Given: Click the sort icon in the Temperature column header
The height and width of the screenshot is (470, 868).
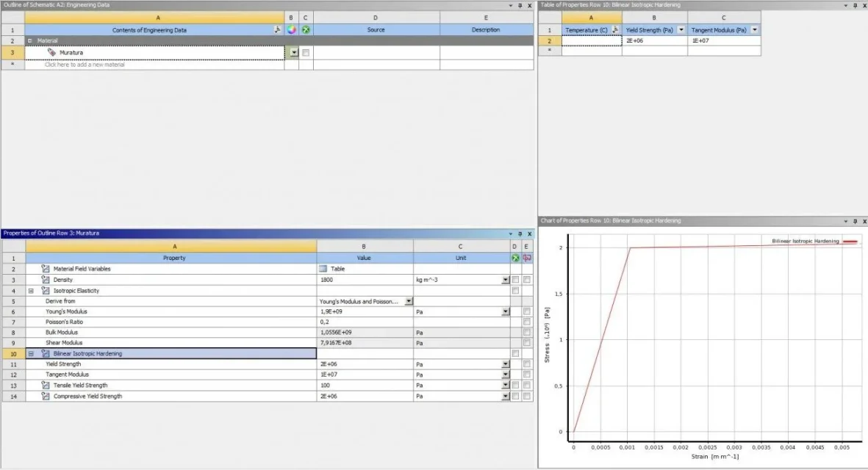Looking at the screenshot, I should [x=614, y=30].
